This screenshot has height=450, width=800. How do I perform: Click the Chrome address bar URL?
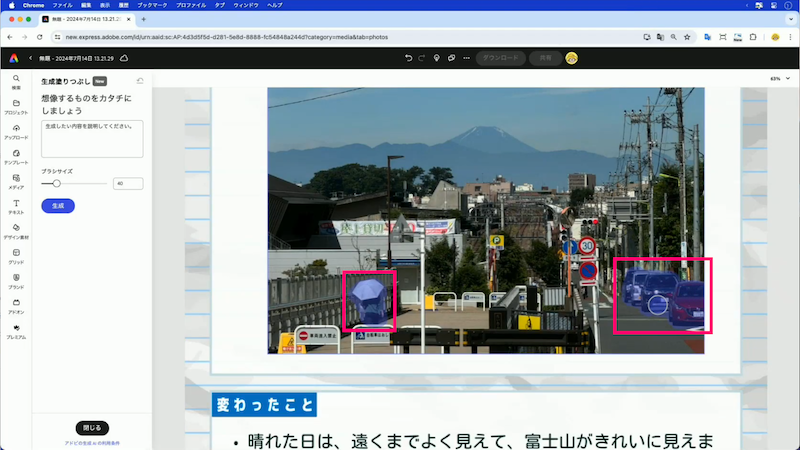227,37
